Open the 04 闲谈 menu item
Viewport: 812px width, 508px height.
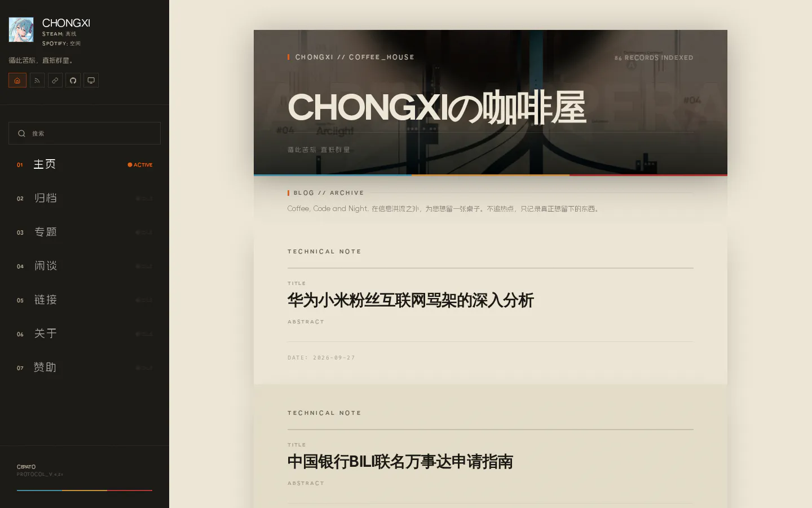click(85, 266)
